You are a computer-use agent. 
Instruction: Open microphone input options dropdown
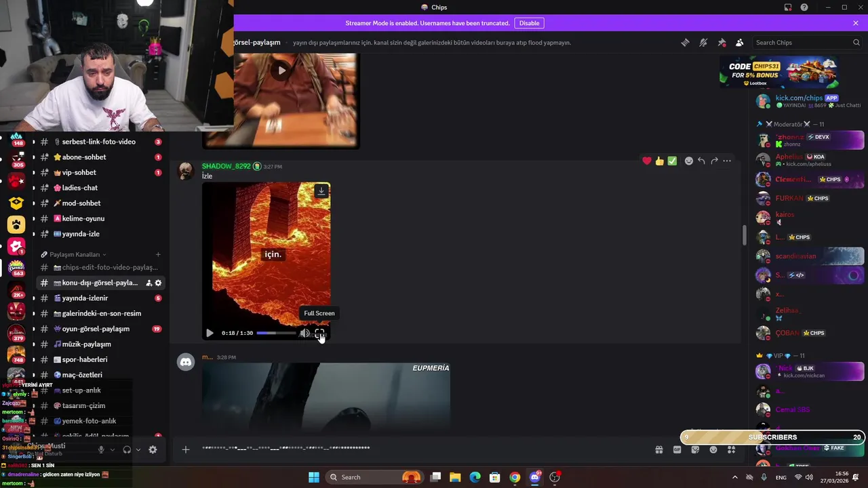coord(113,449)
